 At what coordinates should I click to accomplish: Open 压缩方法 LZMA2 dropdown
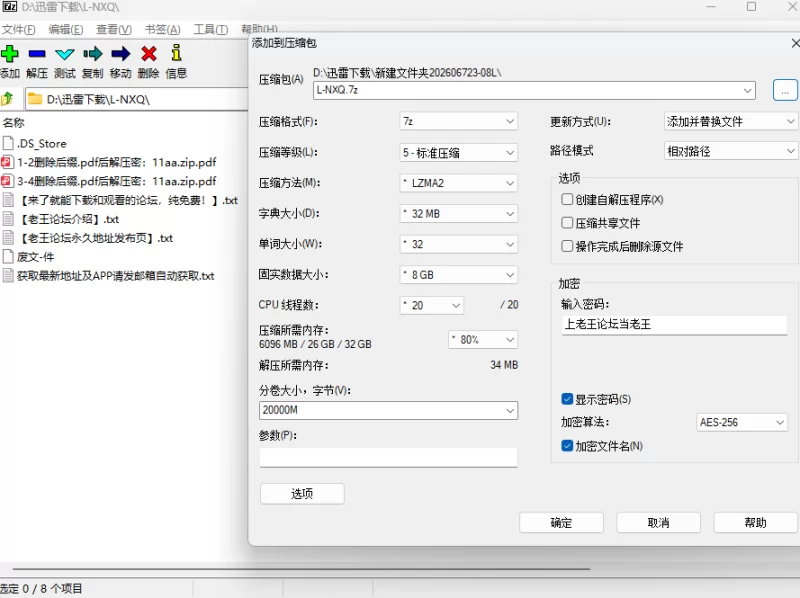tap(459, 183)
